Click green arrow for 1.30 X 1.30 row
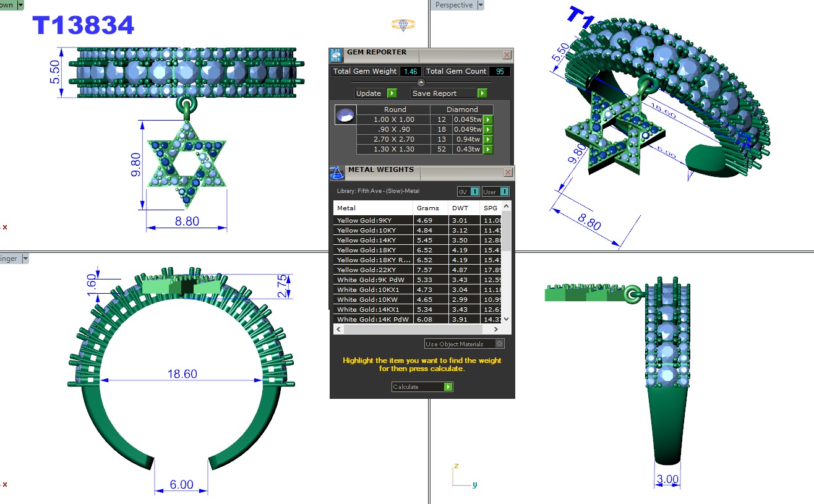Image resolution: width=814 pixels, height=504 pixels. (x=488, y=150)
